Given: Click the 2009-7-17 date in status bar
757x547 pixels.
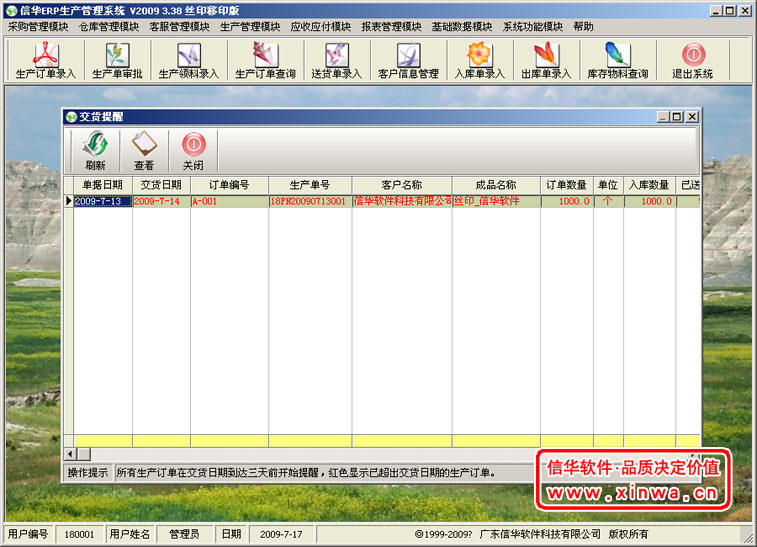Looking at the screenshot, I should point(281,534).
